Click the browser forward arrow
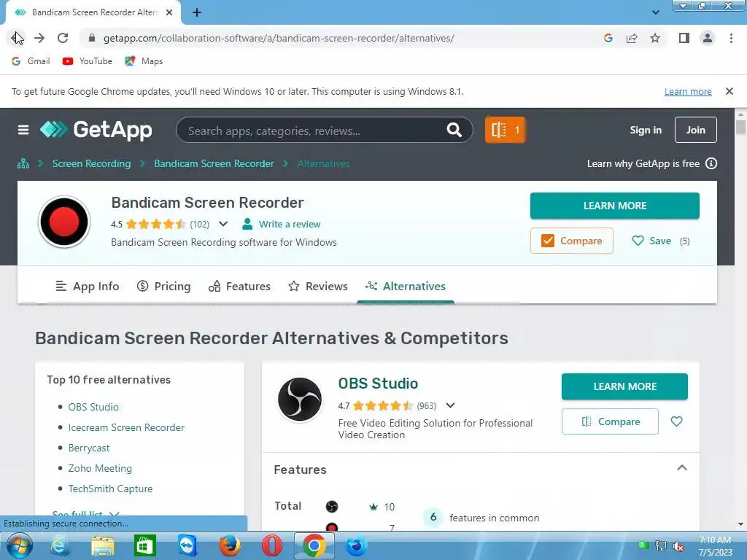The height and width of the screenshot is (560, 747). pyautogui.click(x=39, y=38)
